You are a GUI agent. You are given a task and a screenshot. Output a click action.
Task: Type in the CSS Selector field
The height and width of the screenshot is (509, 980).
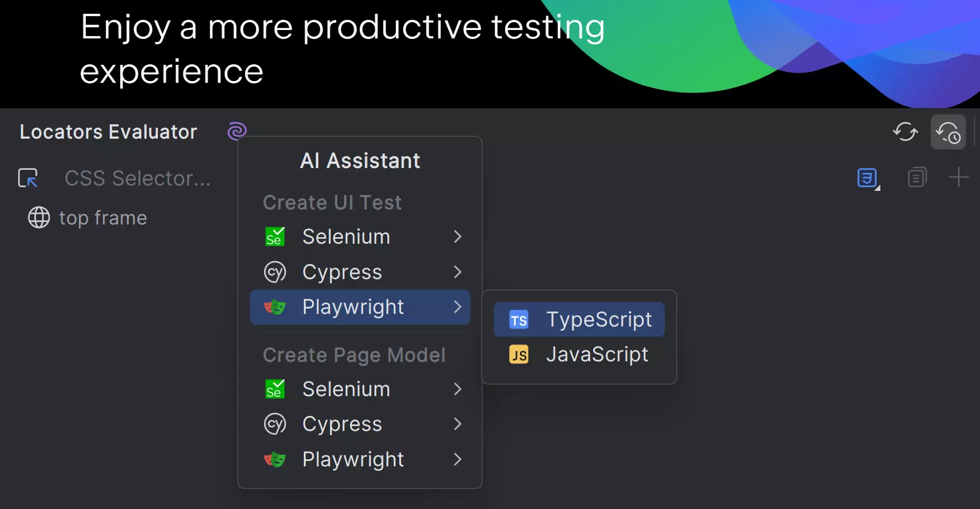(x=138, y=178)
